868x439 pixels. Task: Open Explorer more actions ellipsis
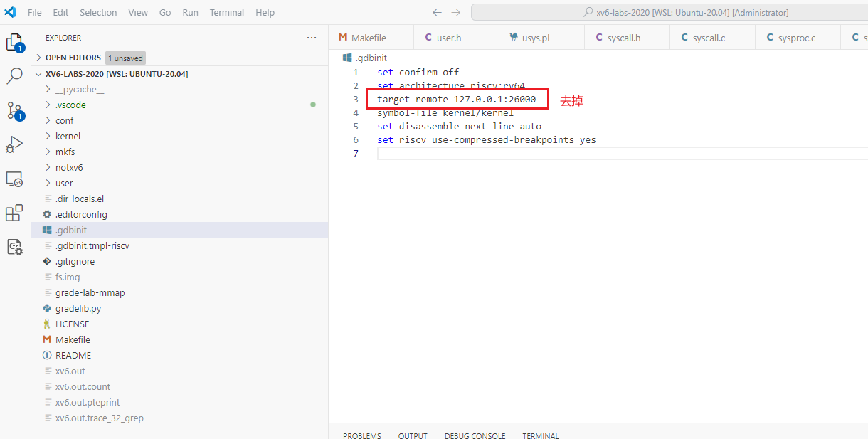(x=312, y=38)
